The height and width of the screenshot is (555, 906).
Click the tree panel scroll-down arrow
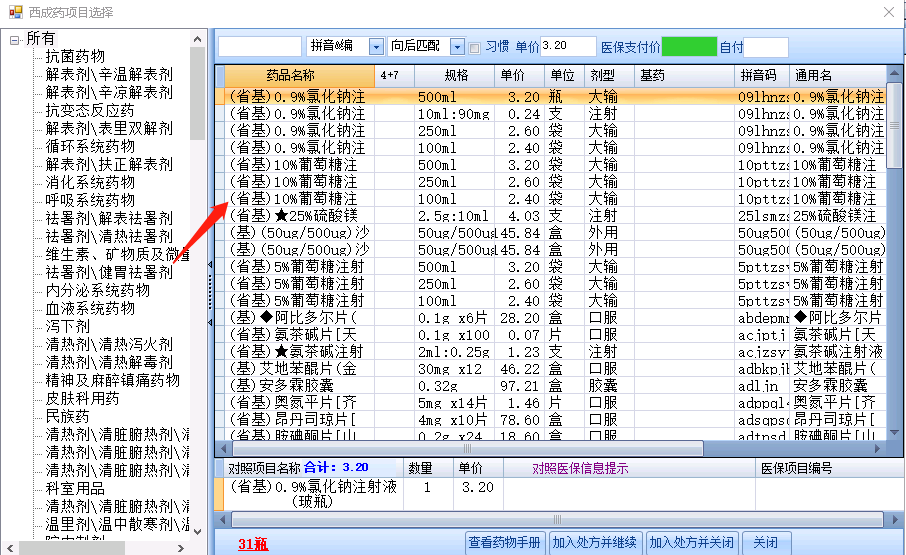(x=198, y=532)
